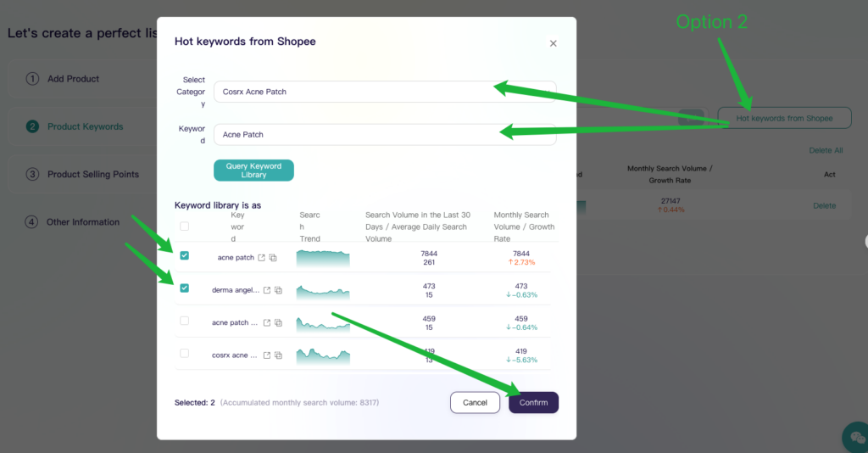868x453 pixels.
Task: Go to the Add Product step
Action: (73, 79)
